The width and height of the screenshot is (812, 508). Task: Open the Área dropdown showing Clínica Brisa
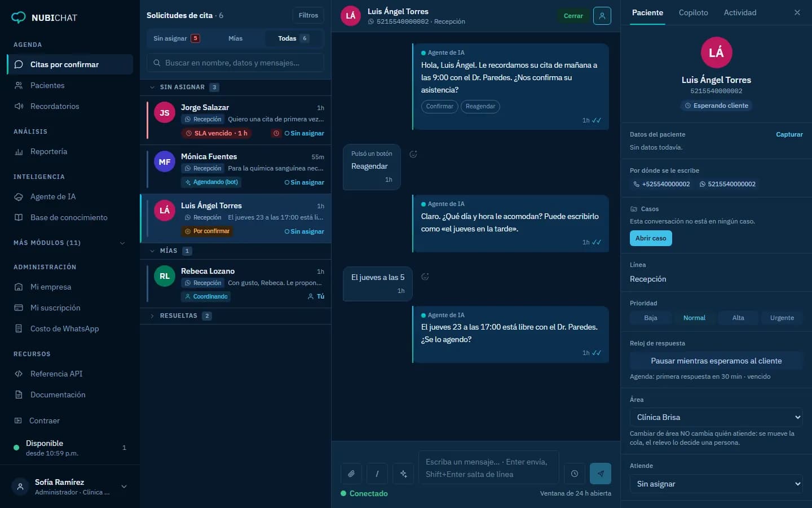click(716, 417)
